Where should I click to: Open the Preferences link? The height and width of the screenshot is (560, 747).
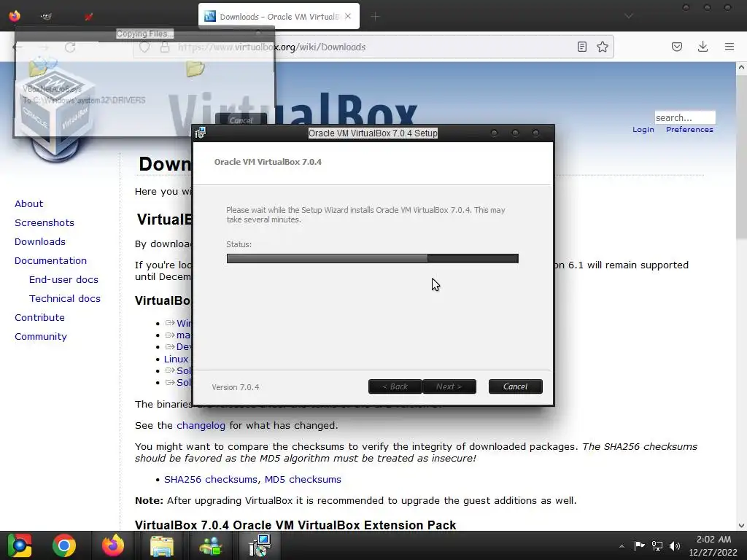coord(689,130)
